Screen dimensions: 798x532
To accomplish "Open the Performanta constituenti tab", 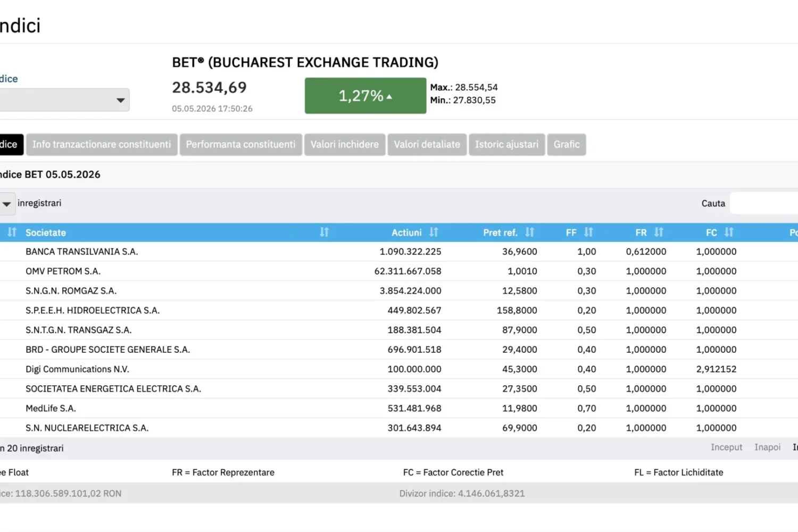I will [240, 145].
